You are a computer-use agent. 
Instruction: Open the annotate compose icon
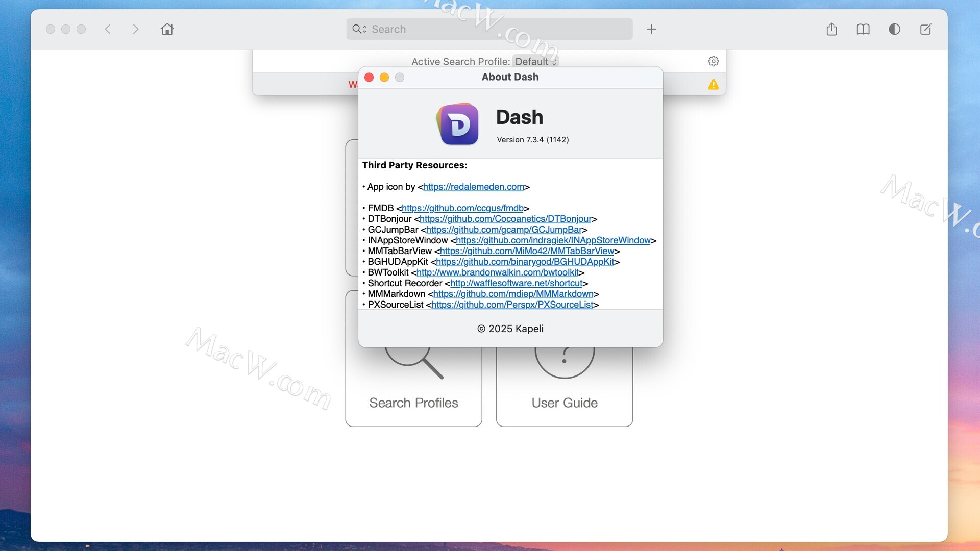coord(925,29)
